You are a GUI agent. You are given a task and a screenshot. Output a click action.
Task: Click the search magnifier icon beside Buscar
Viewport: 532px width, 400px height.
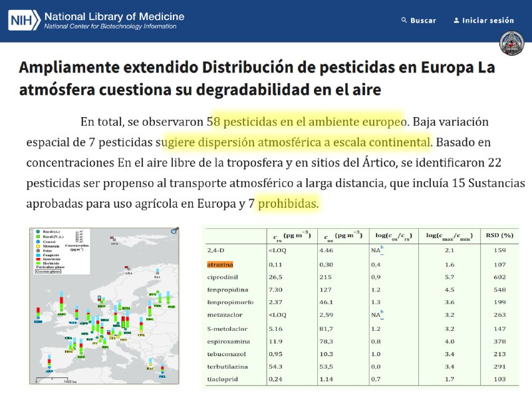[404, 21]
